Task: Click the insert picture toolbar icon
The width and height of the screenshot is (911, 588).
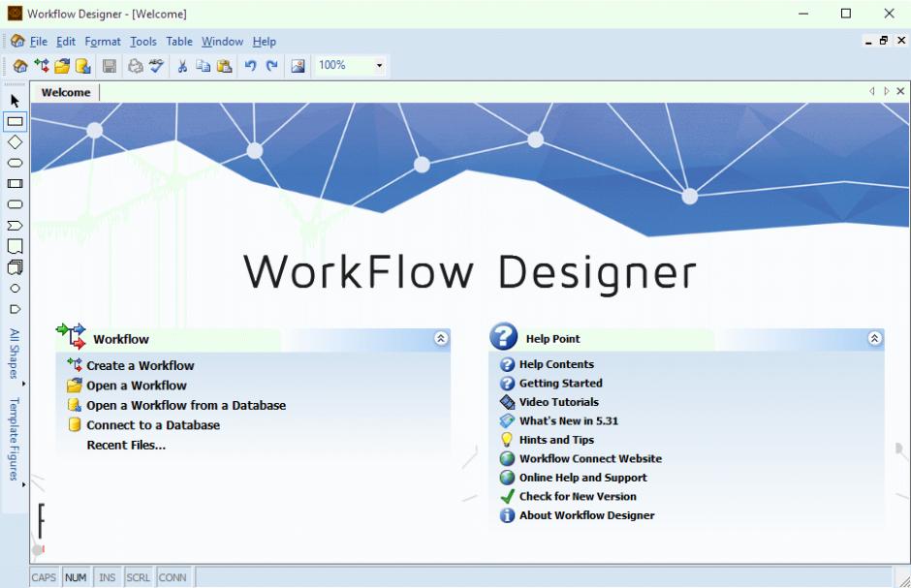Action: (x=298, y=66)
